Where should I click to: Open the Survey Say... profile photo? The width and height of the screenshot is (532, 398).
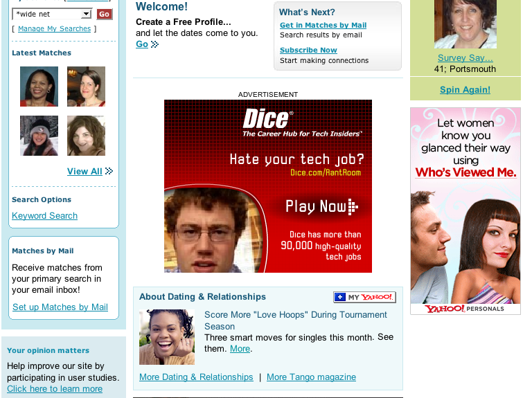(x=465, y=24)
